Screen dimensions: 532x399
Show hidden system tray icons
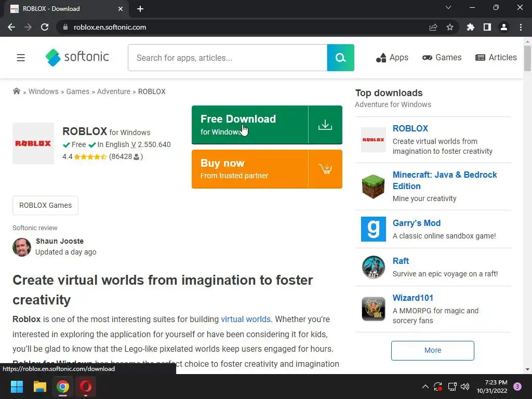[425, 387]
